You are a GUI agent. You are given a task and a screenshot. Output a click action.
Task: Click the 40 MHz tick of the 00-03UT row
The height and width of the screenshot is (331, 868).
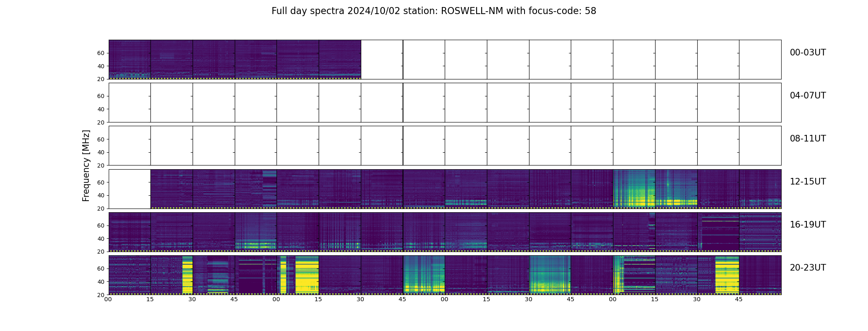pyautogui.click(x=101, y=66)
